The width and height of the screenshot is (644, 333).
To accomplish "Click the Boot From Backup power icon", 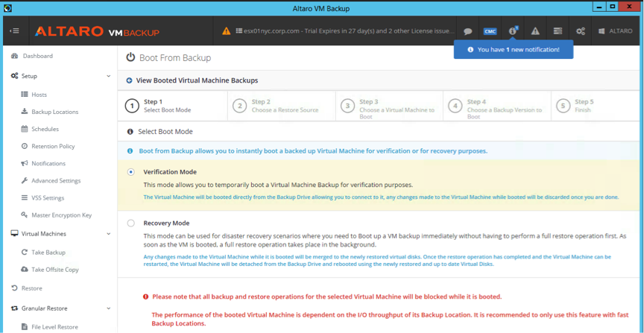I will pyautogui.click(x=130, y=57).
